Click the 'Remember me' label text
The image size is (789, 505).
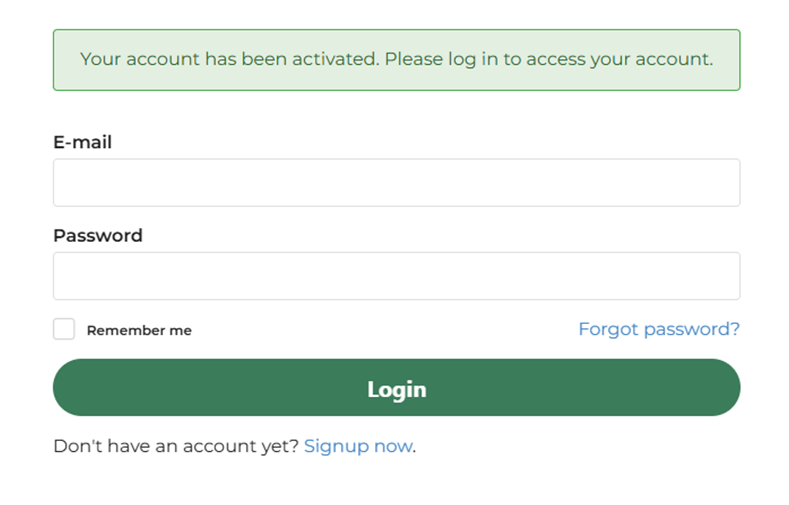(139, 330)
